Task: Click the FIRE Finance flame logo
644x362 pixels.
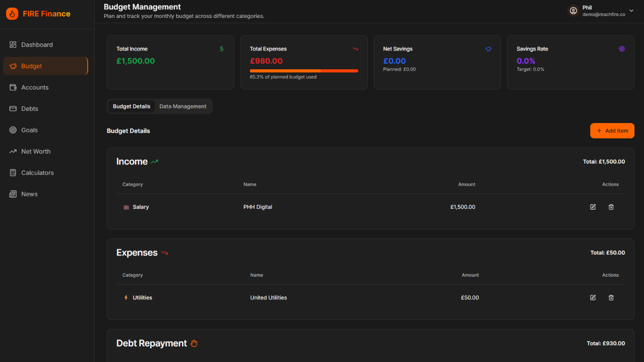Action: coord(12,13)
